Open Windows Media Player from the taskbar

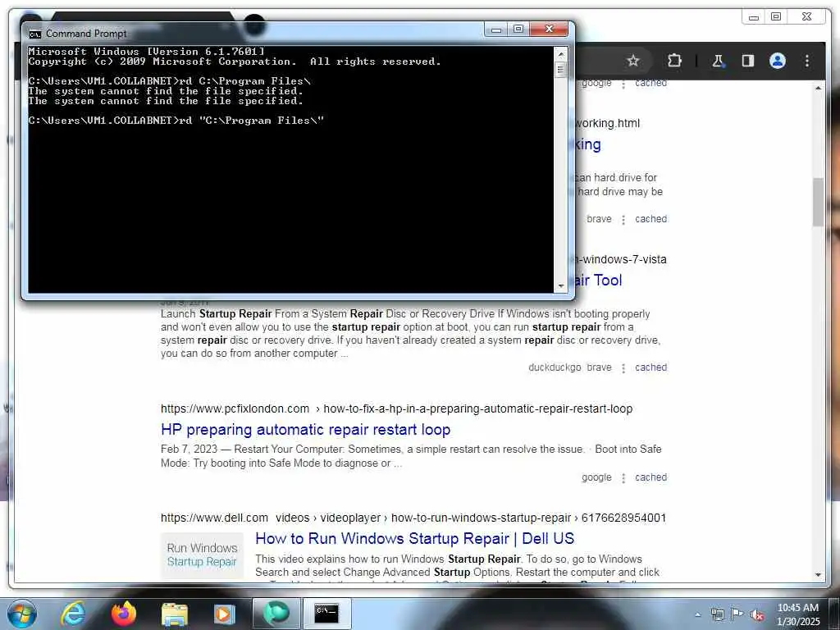pyautogui.click(x=224, y=614)
